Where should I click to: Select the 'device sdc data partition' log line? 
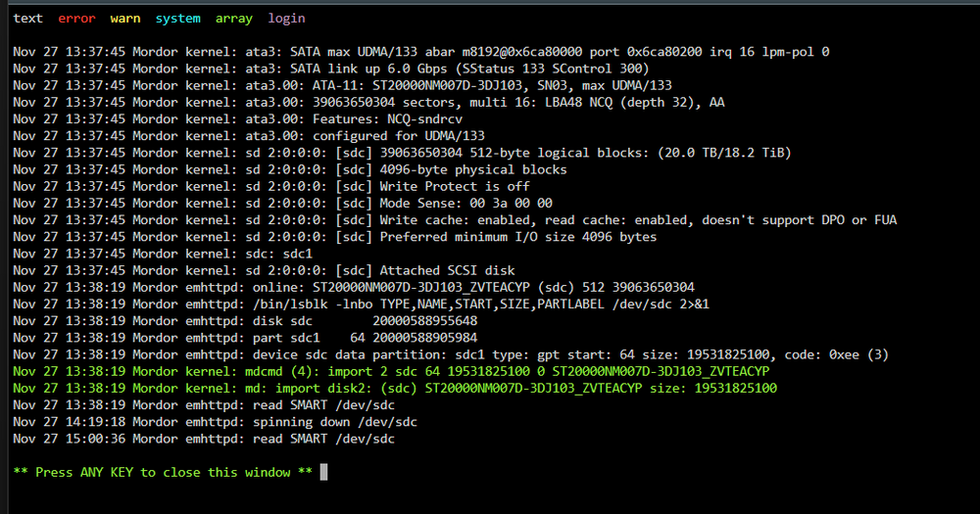point(451,355)
